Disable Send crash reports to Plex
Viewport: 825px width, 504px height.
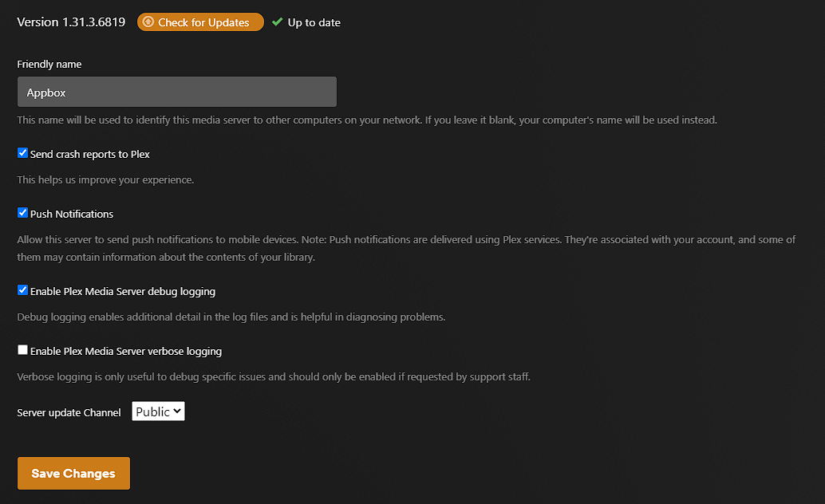22,152
